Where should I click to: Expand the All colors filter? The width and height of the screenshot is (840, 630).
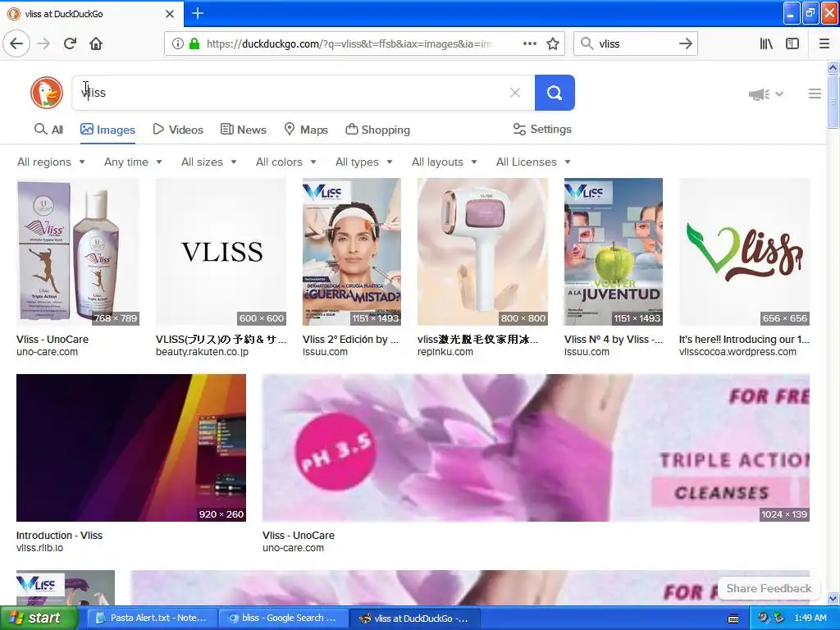286,162
